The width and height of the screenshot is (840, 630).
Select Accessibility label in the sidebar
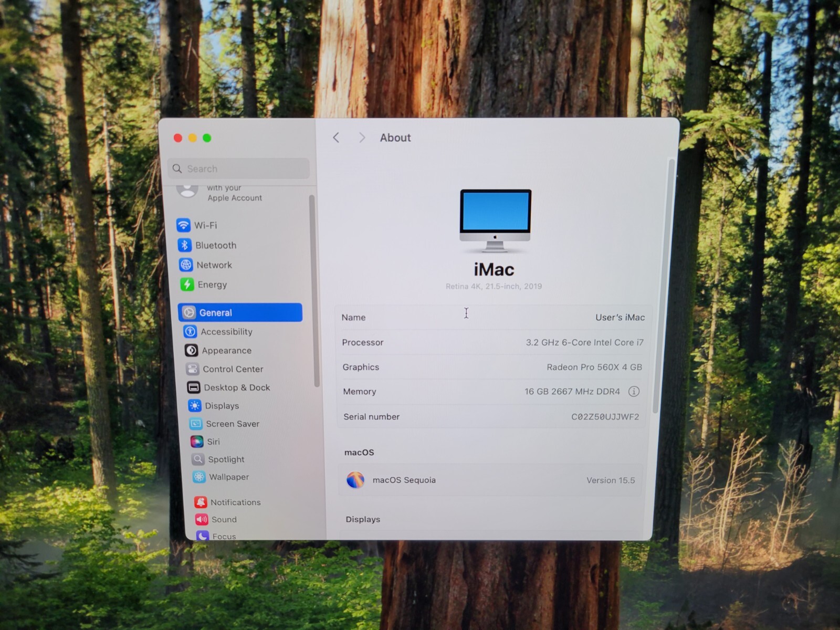click(226, 332)
